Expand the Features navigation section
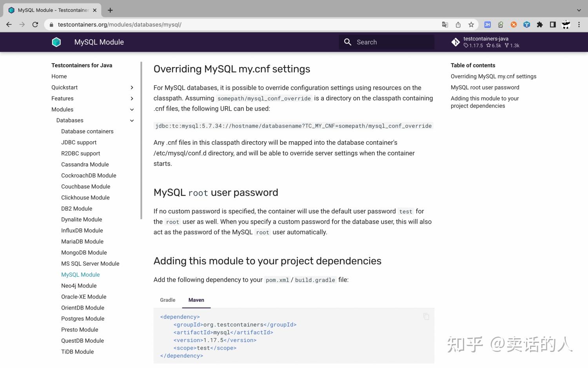Screen dimensions: 588x368 click(132, 98)
